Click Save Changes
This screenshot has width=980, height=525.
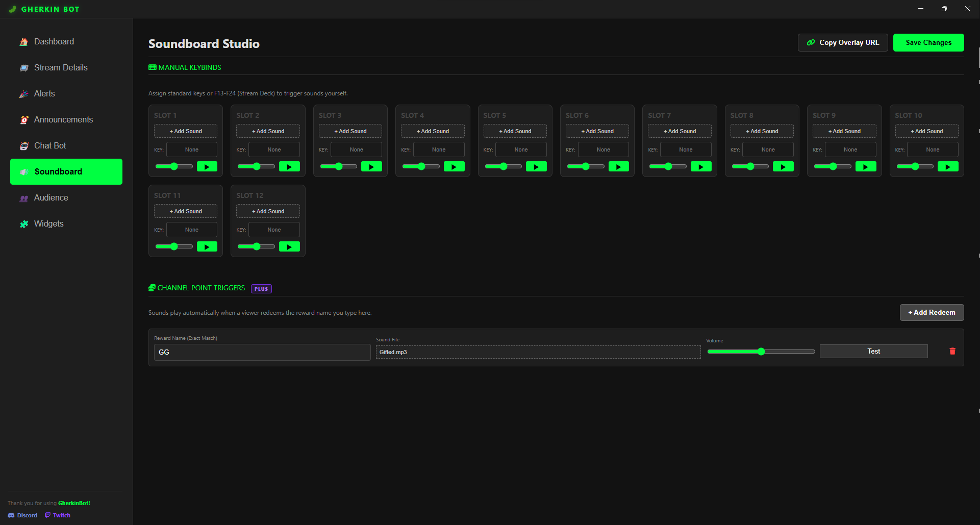(928, 42)
